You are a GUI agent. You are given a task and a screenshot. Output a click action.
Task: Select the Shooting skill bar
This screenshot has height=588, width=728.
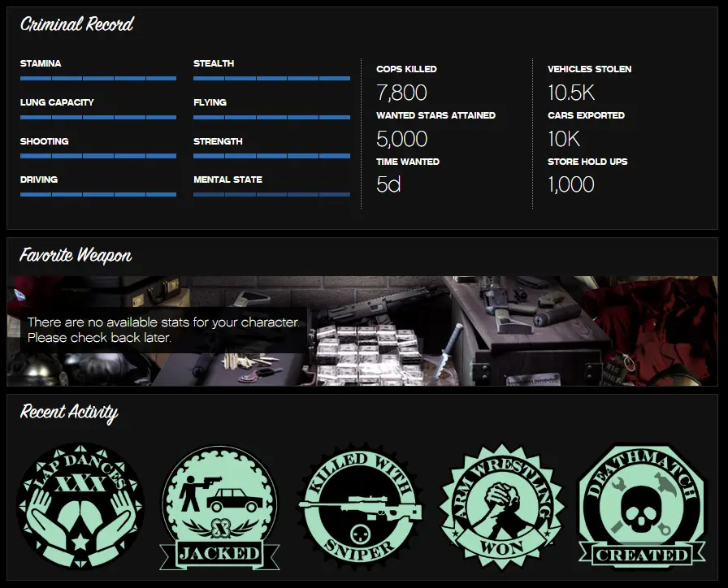pos(98,156)
